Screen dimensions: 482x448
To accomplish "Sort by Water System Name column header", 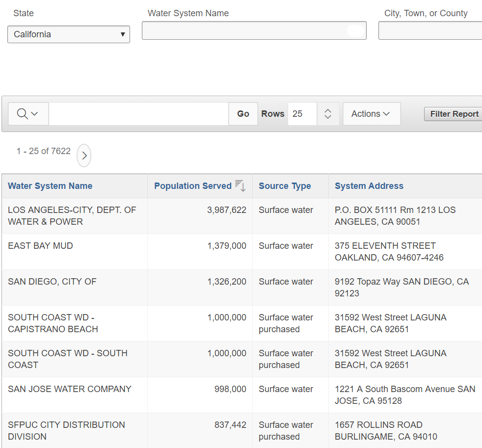I will click(50, 186).
